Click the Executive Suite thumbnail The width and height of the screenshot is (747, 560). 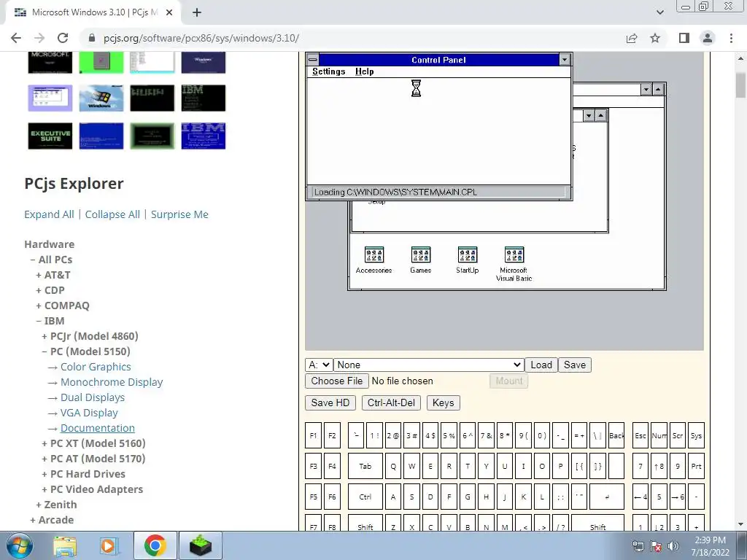point(50,136)
